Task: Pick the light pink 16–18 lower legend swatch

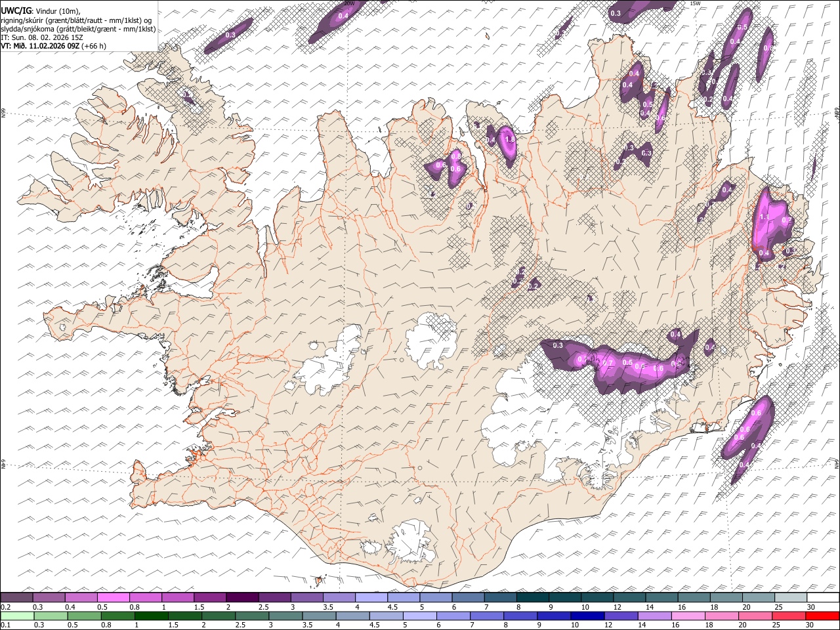Action: pos(688,616)
